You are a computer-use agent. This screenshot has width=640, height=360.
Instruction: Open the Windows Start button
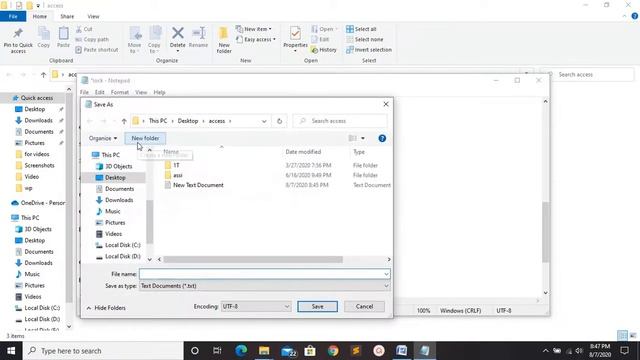click(x=11, y=351)
